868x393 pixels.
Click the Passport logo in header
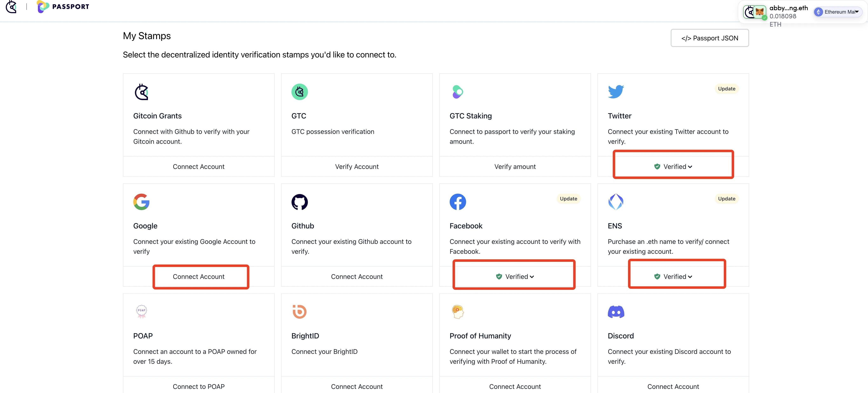click(x=63, y=7)
